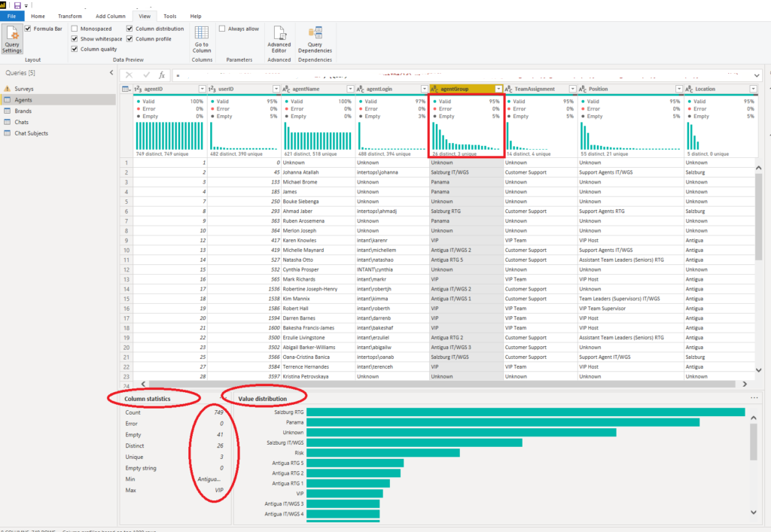The width and height of the screenshot is (771, 532).
Task: Uncheck Column distribution option
Action: pyautogui.click(x=130, y=29)
